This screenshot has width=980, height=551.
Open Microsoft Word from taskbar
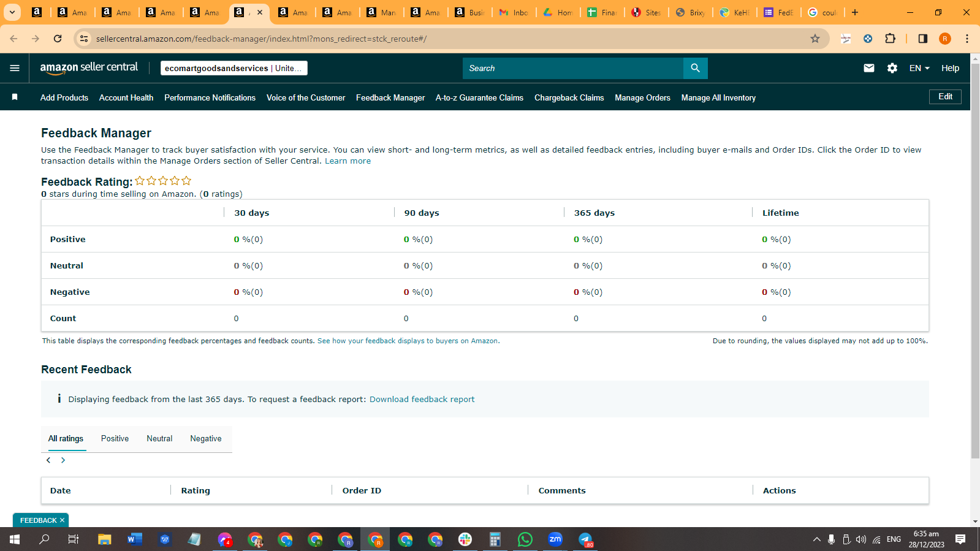[134, 539]
